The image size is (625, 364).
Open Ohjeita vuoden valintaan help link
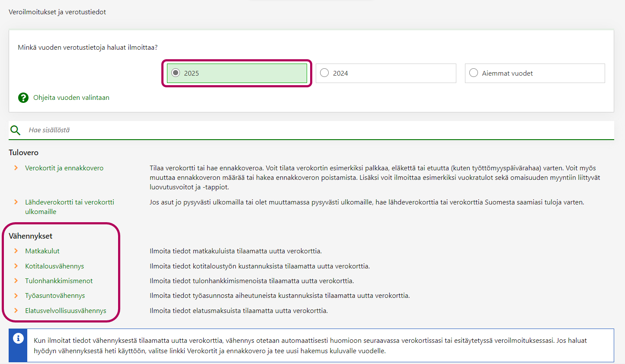[x=71, y=98]
